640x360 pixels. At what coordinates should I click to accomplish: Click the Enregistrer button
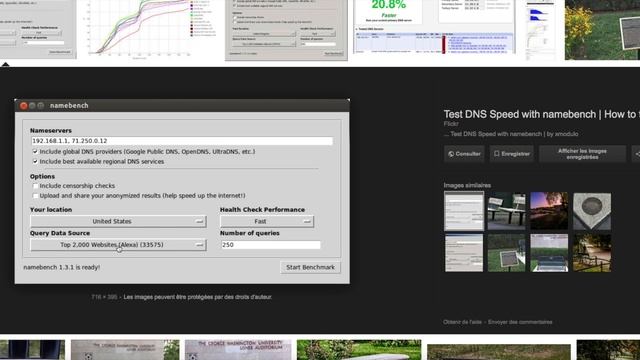point(512,154)
